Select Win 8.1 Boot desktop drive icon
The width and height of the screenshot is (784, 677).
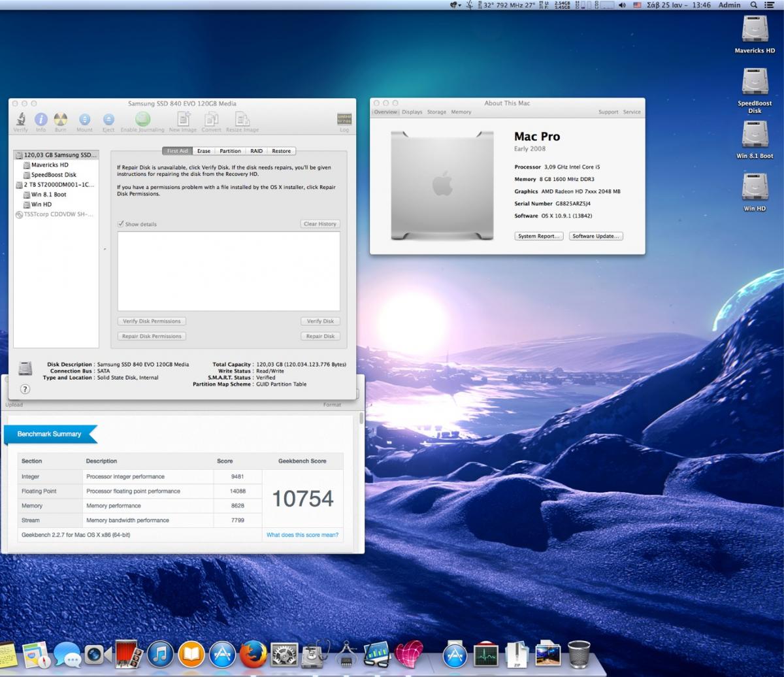(755, 135)
